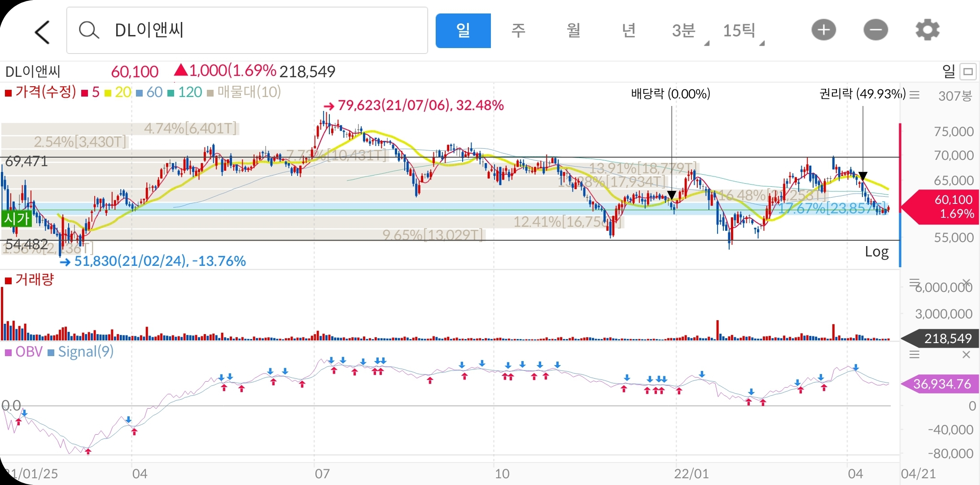Maximize chart with the square icon
This screenshot has height=485, width=980.
(968, 72)
